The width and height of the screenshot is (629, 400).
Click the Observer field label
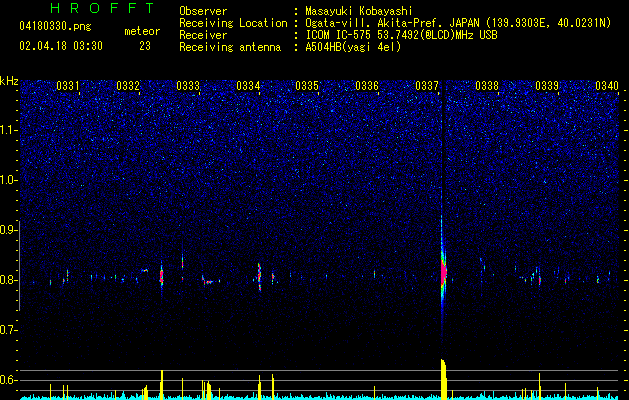tap(203, 11)
